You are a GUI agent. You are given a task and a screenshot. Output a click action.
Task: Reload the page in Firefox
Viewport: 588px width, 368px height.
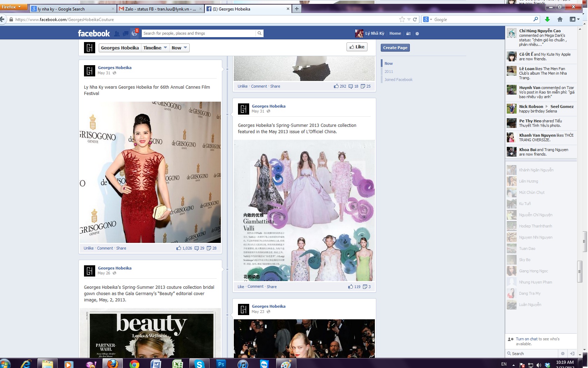415,19
